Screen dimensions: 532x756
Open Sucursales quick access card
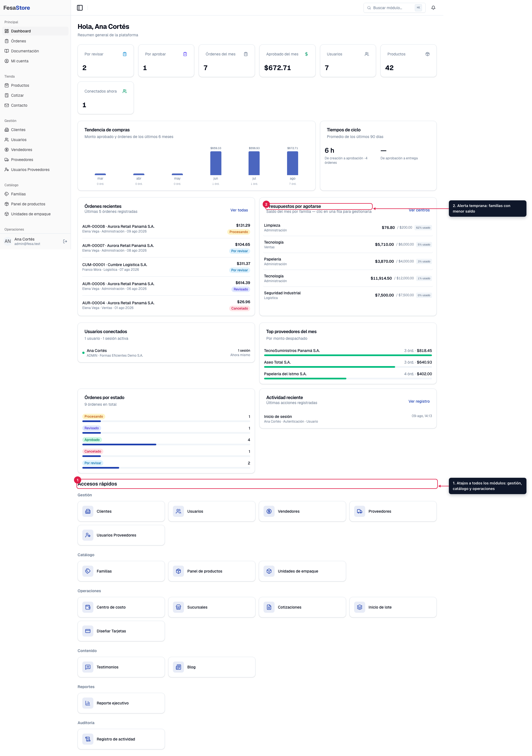point(212,607)
